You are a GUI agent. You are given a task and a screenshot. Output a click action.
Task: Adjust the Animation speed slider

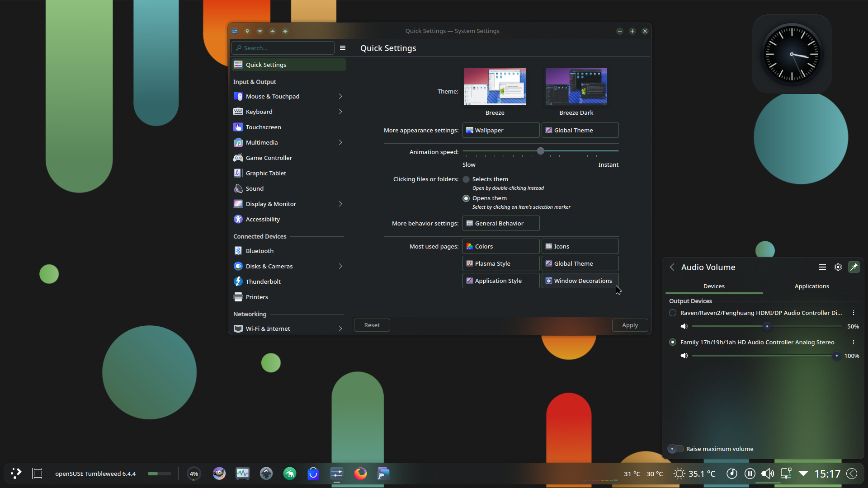(x=541, y=151)
